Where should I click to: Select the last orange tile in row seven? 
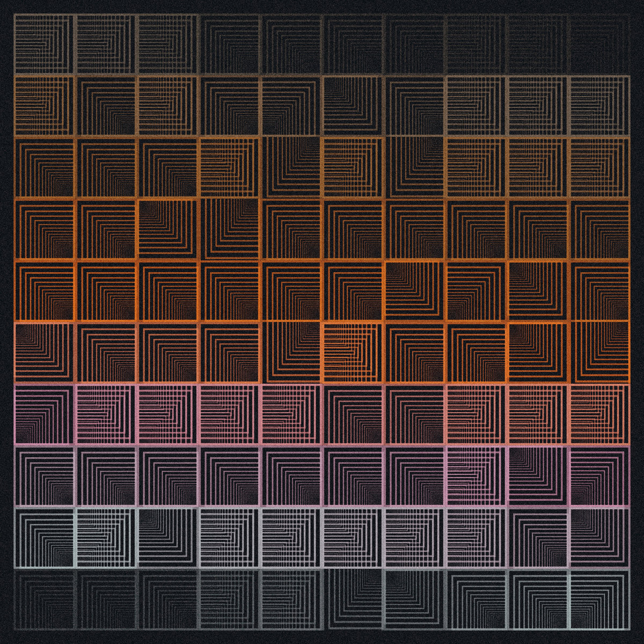pos(599,414)
